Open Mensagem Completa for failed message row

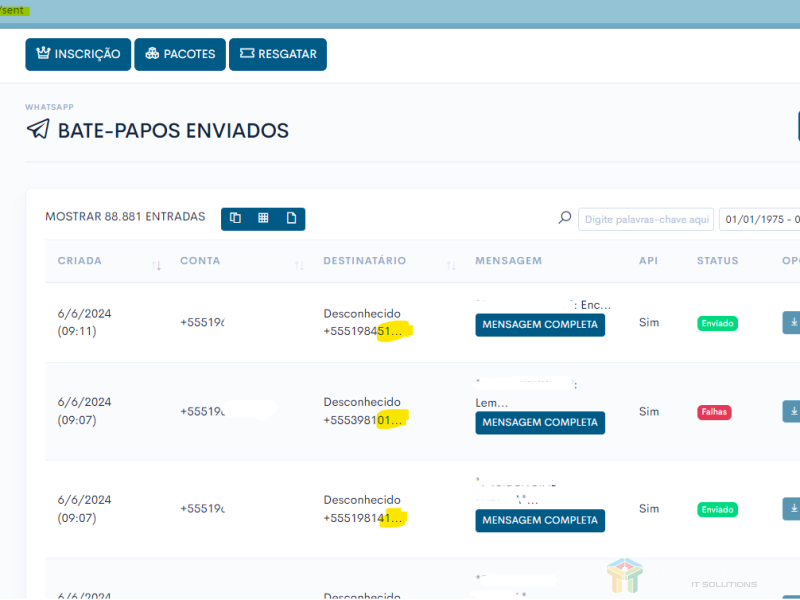540,422
